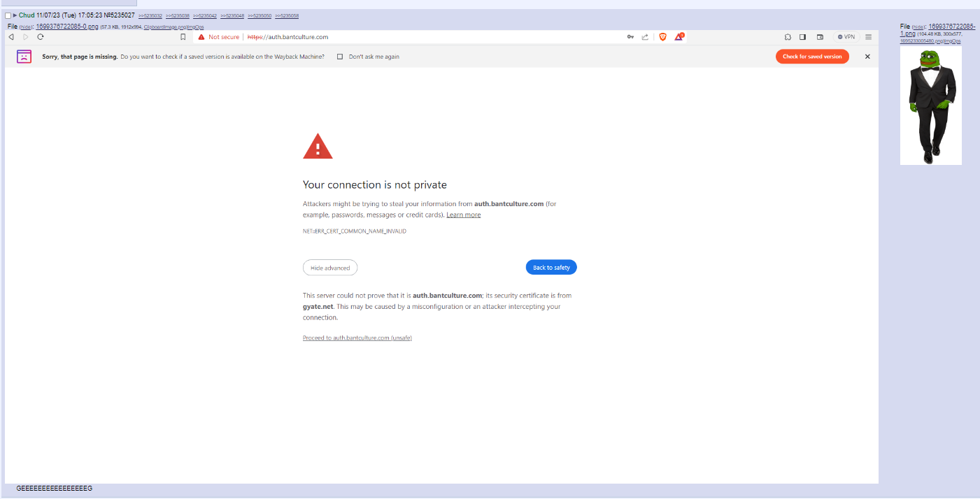Click the triangle arrow next to Chud
Image resolution: width=980 pixels, height=499 pixels.
tap(15, 15)
